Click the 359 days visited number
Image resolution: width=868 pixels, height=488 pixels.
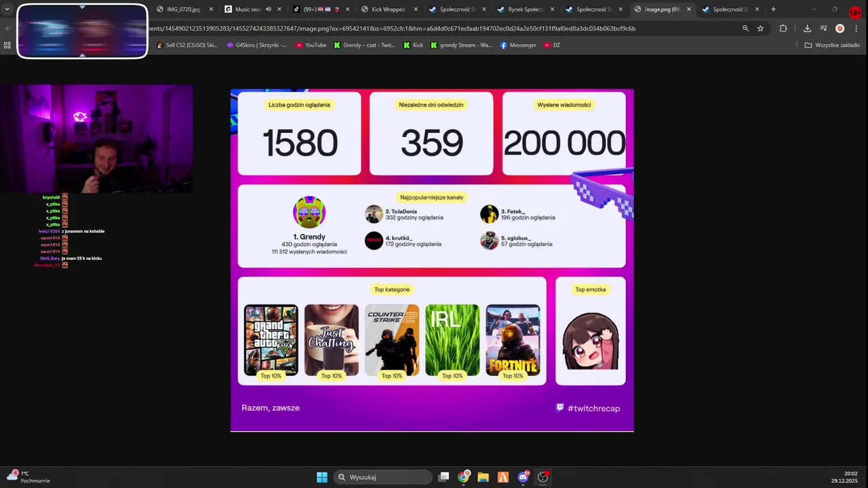431,143
